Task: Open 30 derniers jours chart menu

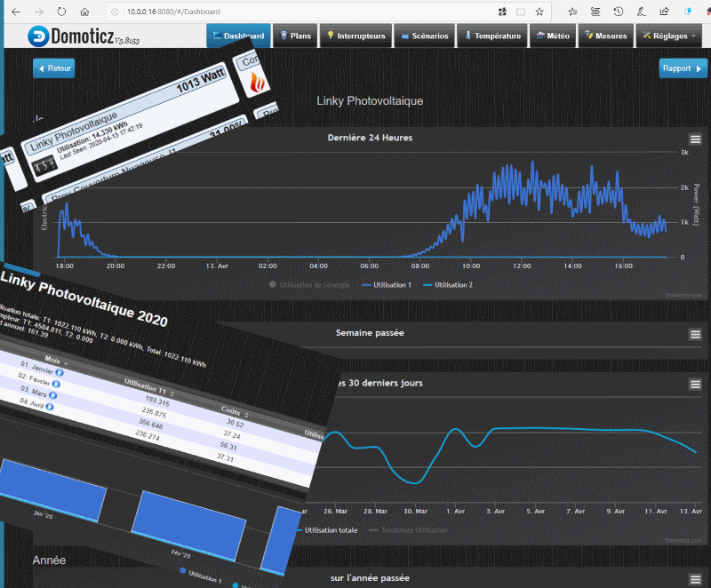Action: tap(695, 385)
